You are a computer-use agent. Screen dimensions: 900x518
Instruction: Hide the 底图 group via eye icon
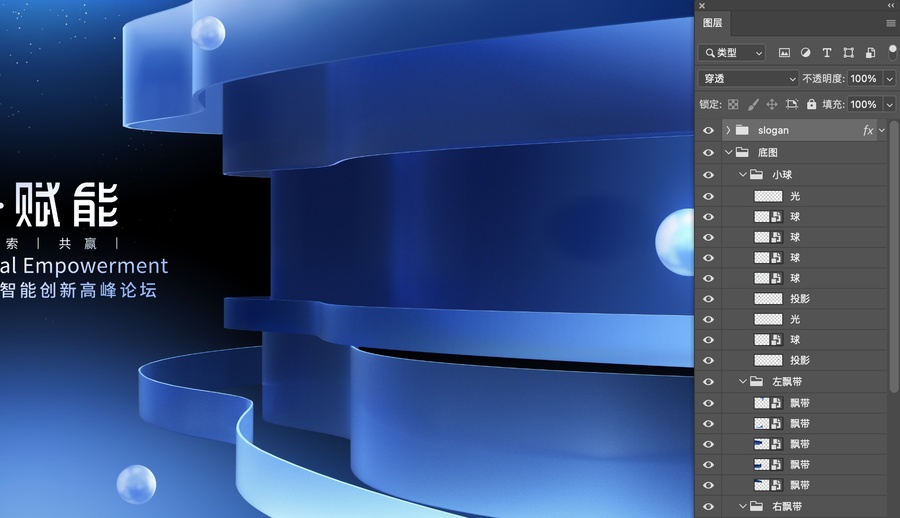708,152
